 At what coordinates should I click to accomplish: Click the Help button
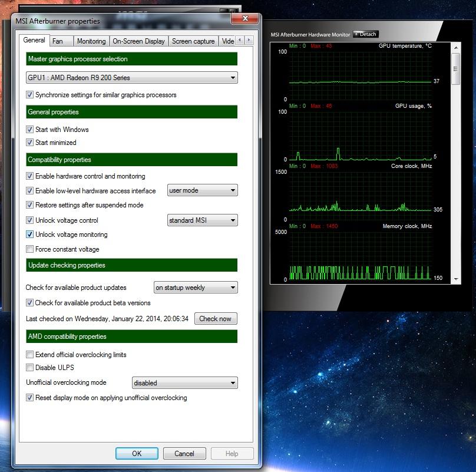pos(232,454)
